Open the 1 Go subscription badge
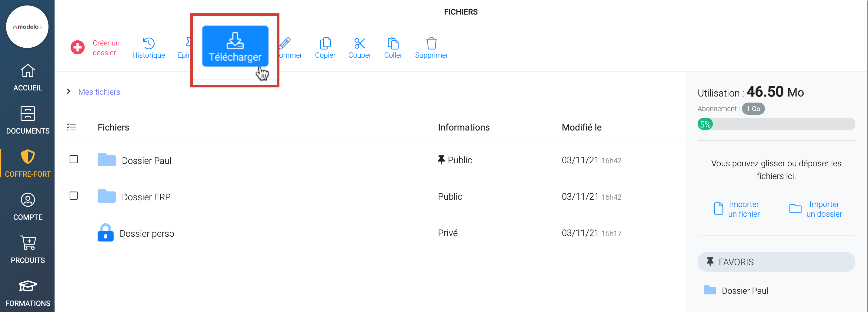The image size is (868, 312). [x=753, y=109]
